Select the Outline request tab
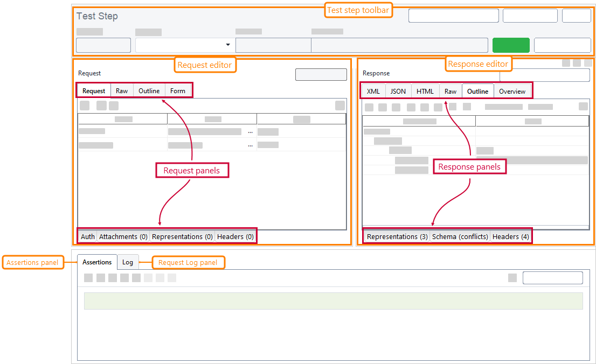 [149, 90]
